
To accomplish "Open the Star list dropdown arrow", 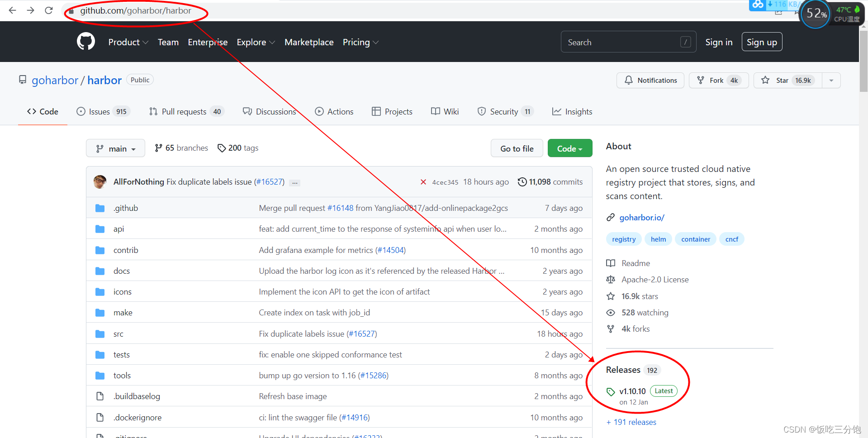I will [831, 81].
